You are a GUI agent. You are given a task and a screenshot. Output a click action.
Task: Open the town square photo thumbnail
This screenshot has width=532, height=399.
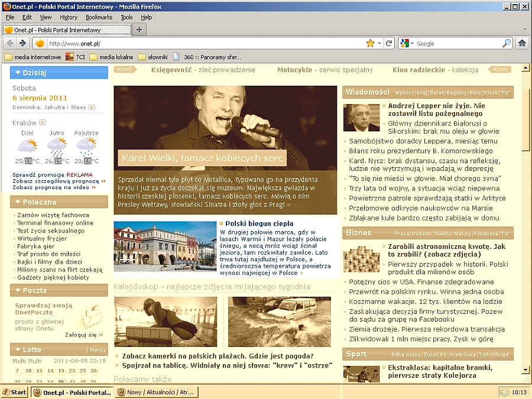[165, 246]
